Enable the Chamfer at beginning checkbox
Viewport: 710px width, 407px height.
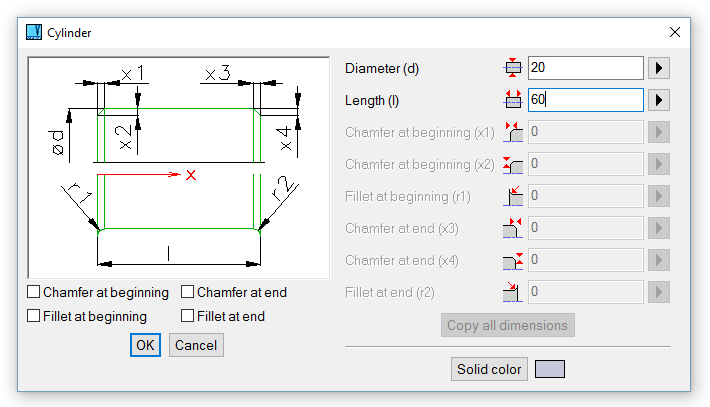pyautogui.click(x=34, y=292)
